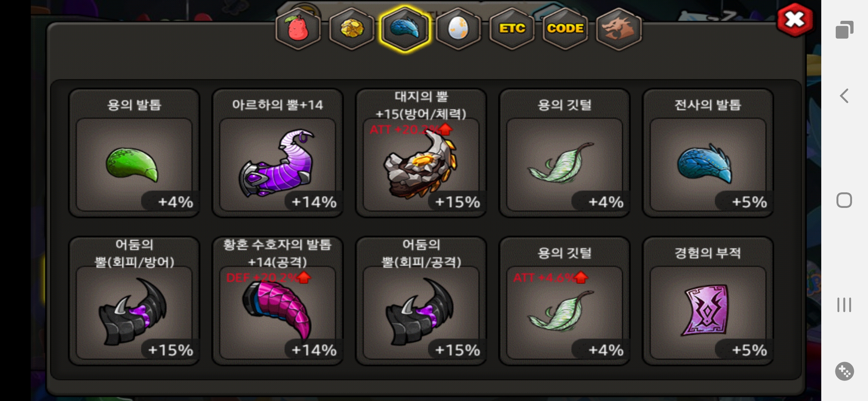Tap the Android home button
868x401 pixels.
coord(844,200)
